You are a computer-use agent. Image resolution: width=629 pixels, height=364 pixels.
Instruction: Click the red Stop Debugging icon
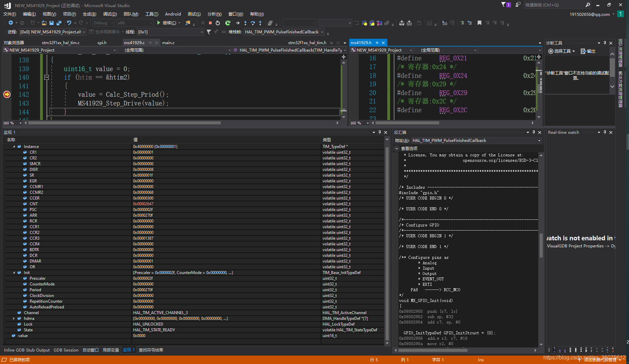pos(210,23)
